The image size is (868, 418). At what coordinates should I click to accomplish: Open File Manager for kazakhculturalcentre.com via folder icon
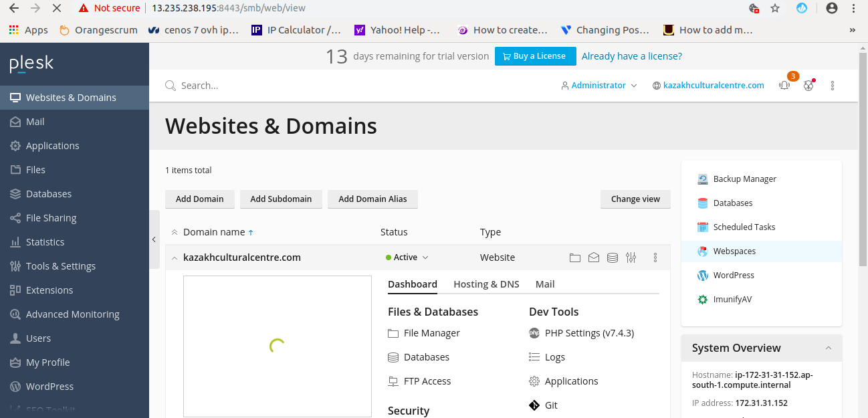tap(575, 257)
